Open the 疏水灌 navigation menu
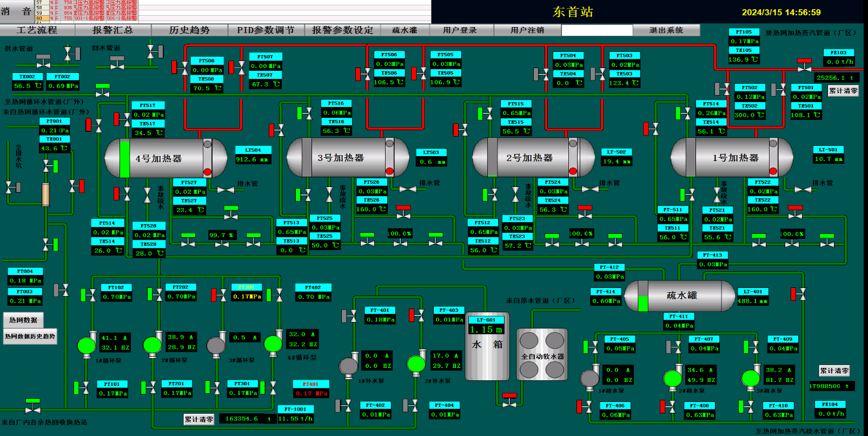This screenshot has width=868, height=436. [x=405, y=30]
